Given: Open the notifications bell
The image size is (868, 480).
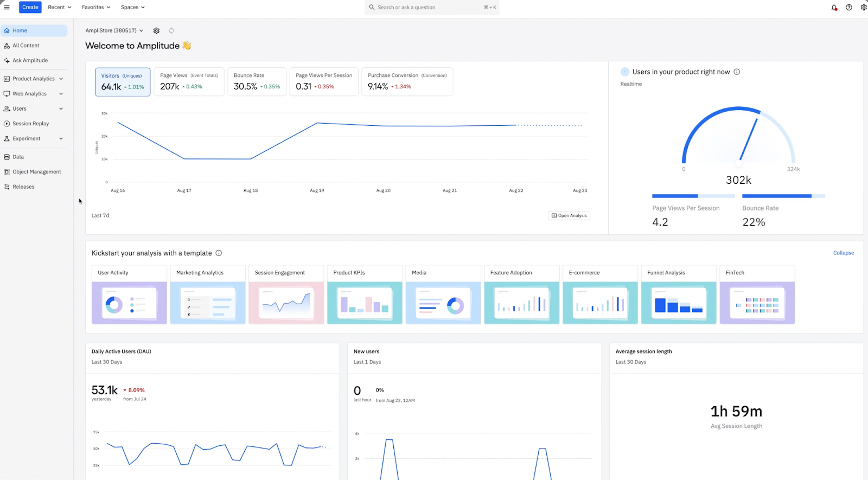Looking at the screenshot, I should [834, 8].
